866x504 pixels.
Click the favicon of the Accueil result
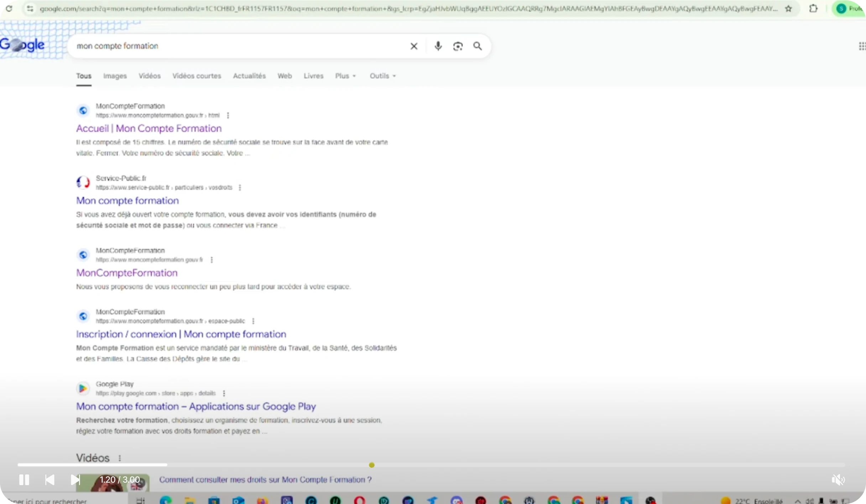click(83, 110)
